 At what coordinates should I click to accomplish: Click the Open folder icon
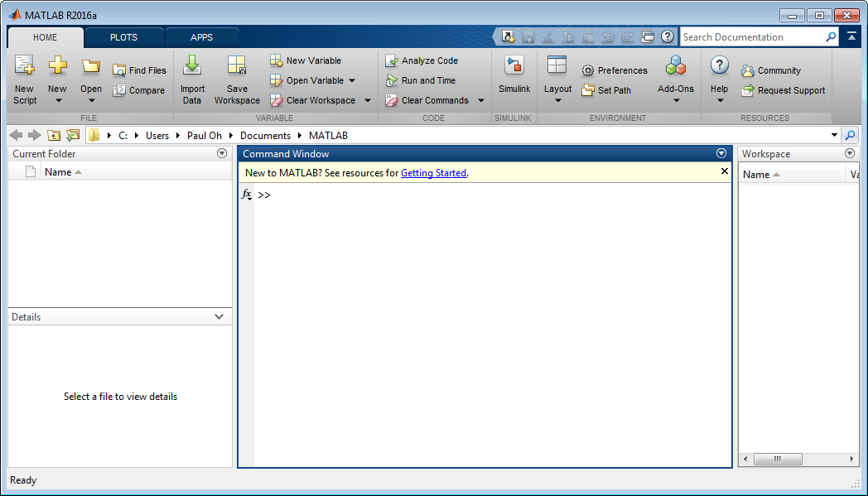click(91, 66)
